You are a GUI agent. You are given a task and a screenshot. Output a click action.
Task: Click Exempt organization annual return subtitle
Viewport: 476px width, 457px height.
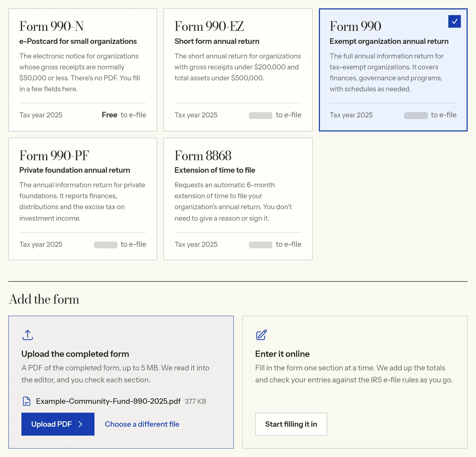(x=389, y=41)
